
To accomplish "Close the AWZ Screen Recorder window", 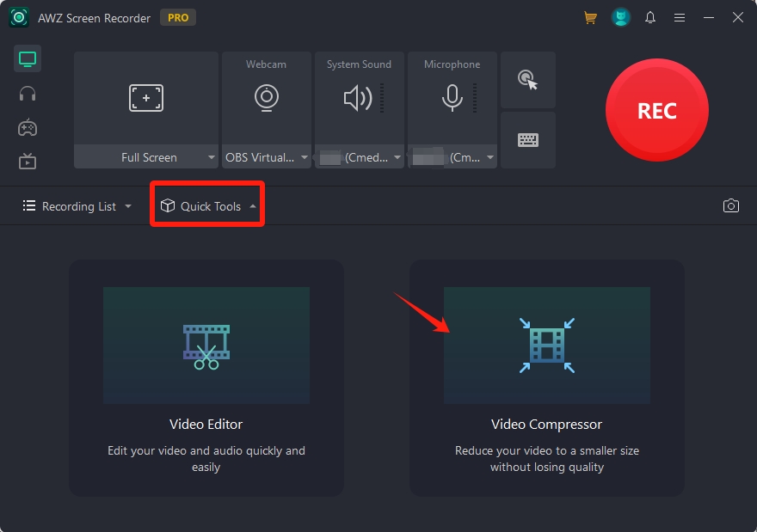I will click(738, 18).
